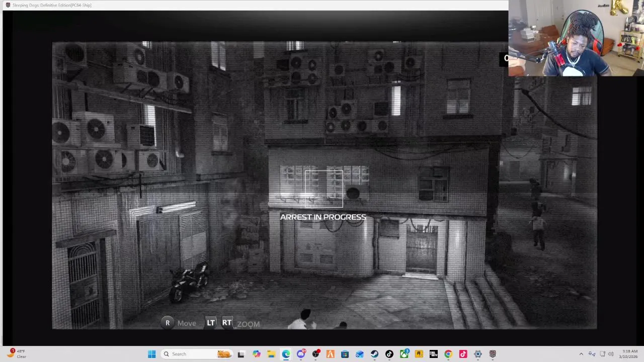Screen dimensions: 644x362
Task: Open Microsoft Store from the taskbar
Action: [345, 354]
